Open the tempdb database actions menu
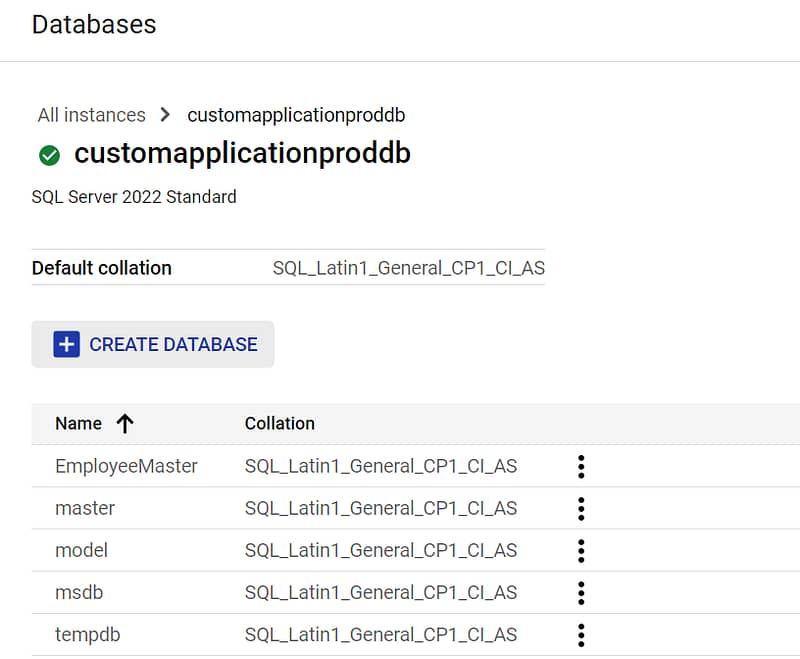 (581, 635)
